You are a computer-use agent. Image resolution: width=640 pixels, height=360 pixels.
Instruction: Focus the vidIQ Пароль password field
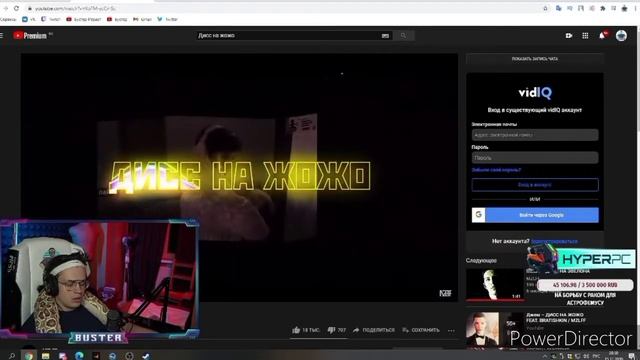[x=535, y=158]
